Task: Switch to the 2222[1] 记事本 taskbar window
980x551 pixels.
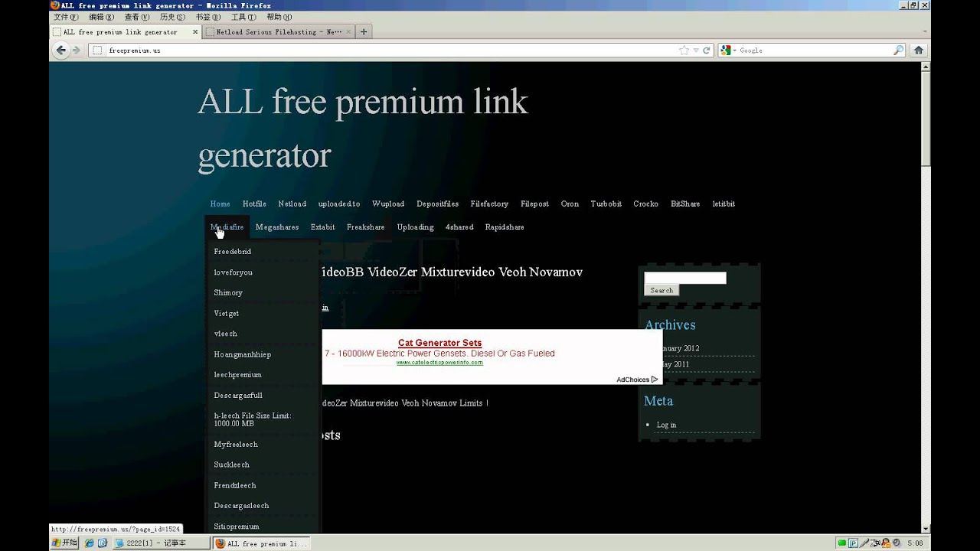Action: pos(161,543)
